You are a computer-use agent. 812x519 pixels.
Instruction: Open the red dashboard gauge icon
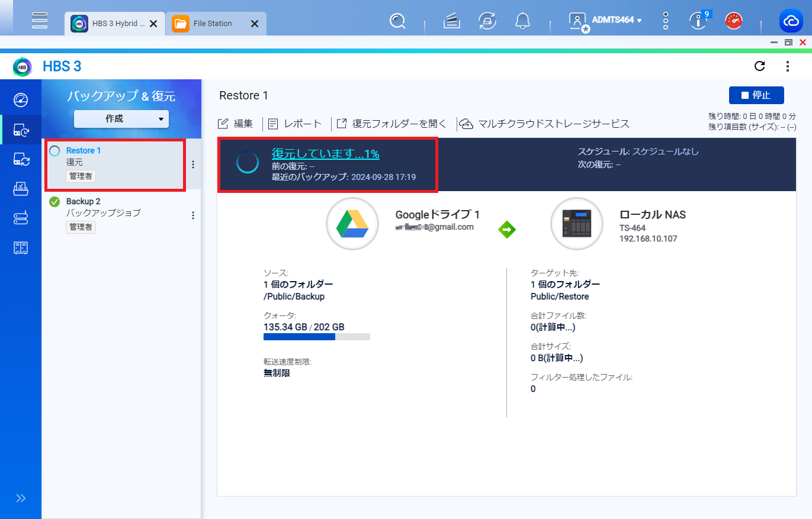(x=734, y=21)
